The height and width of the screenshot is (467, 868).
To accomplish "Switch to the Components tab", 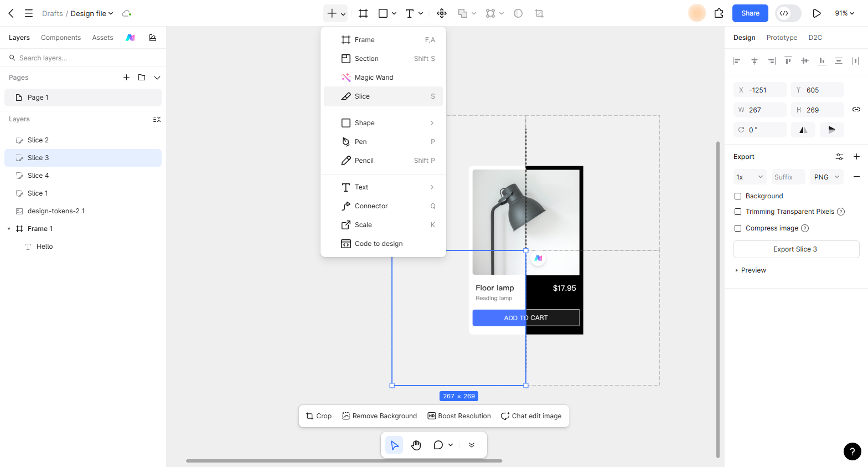I will pyautogui.click(x=61, y=38).
